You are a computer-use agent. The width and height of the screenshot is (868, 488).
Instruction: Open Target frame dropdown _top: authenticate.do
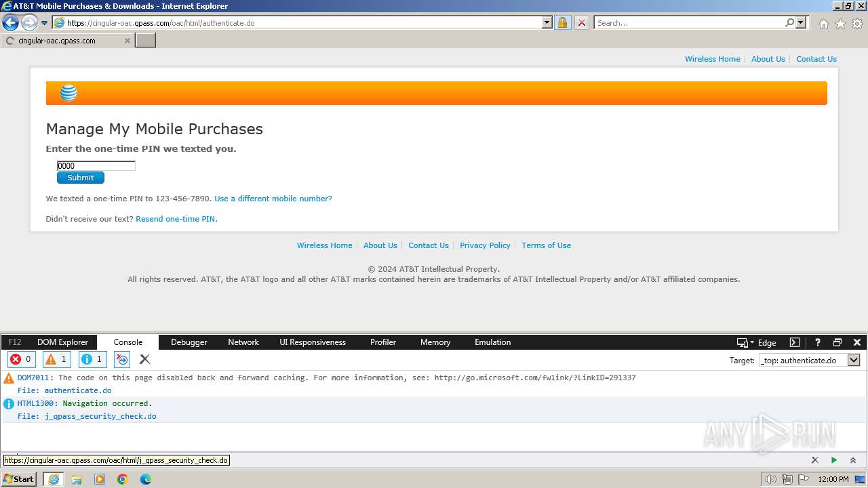click(810, 361)
